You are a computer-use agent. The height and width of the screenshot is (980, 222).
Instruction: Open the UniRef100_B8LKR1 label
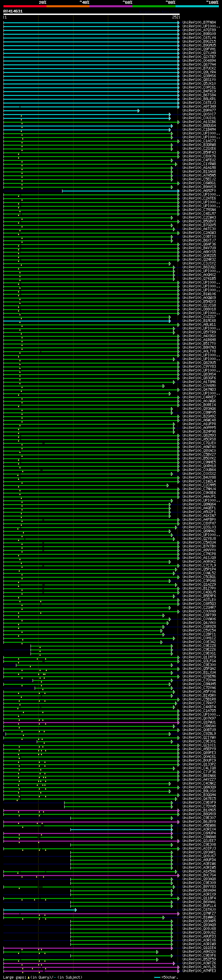pyautogui.click(x=199, y=98)
